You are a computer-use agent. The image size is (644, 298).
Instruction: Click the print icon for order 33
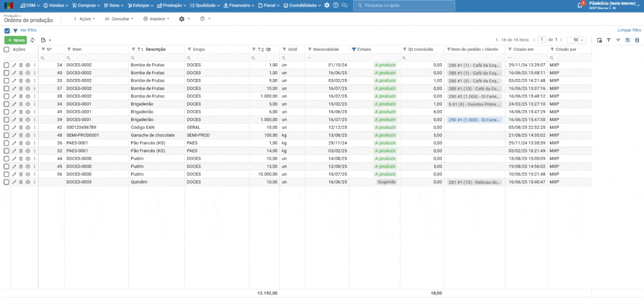click(28, 81)
